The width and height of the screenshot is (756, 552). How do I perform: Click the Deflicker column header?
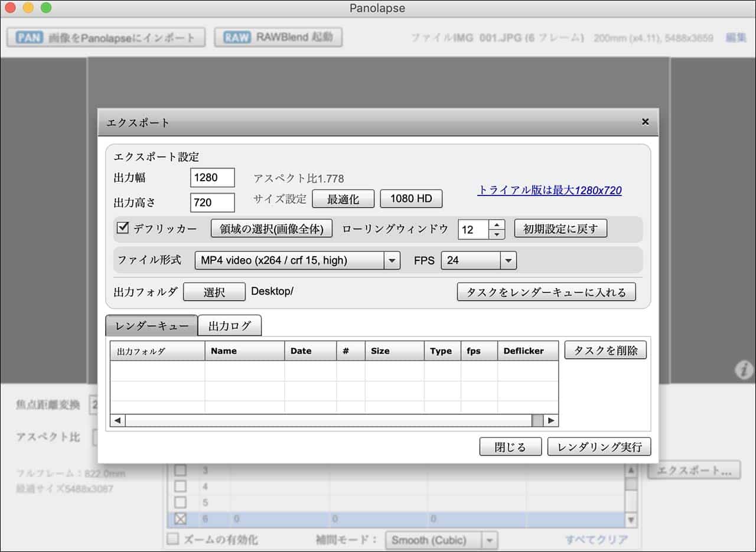point(528,351)
